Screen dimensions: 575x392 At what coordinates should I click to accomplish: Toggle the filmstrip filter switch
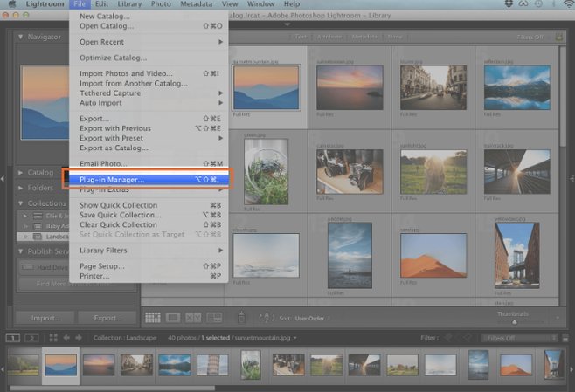coord(565,338)
